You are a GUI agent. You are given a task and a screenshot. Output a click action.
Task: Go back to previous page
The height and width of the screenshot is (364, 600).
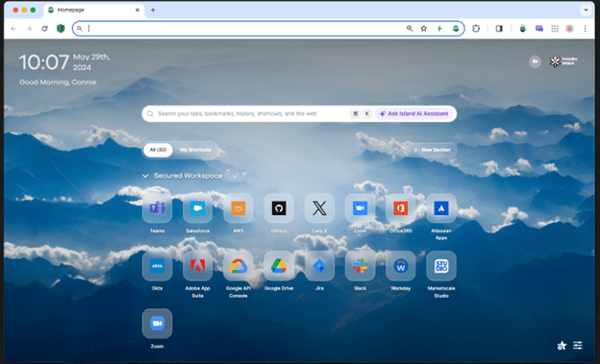pos(13,28)
